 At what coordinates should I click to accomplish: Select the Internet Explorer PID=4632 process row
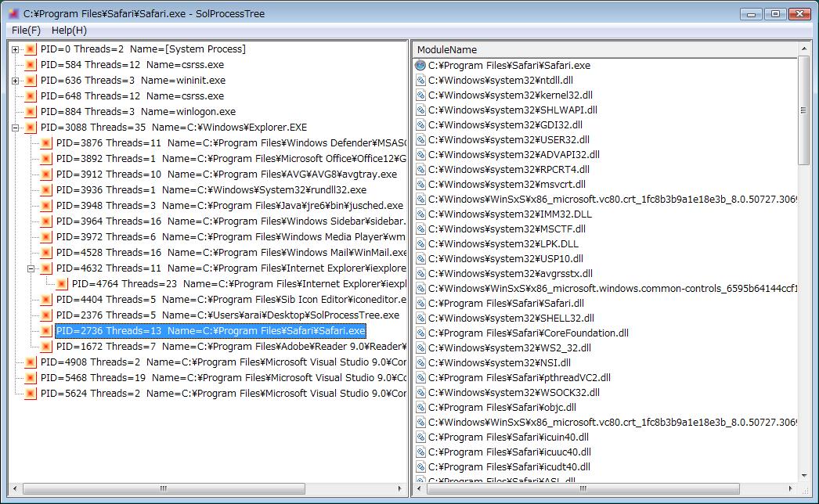[231, 268]
